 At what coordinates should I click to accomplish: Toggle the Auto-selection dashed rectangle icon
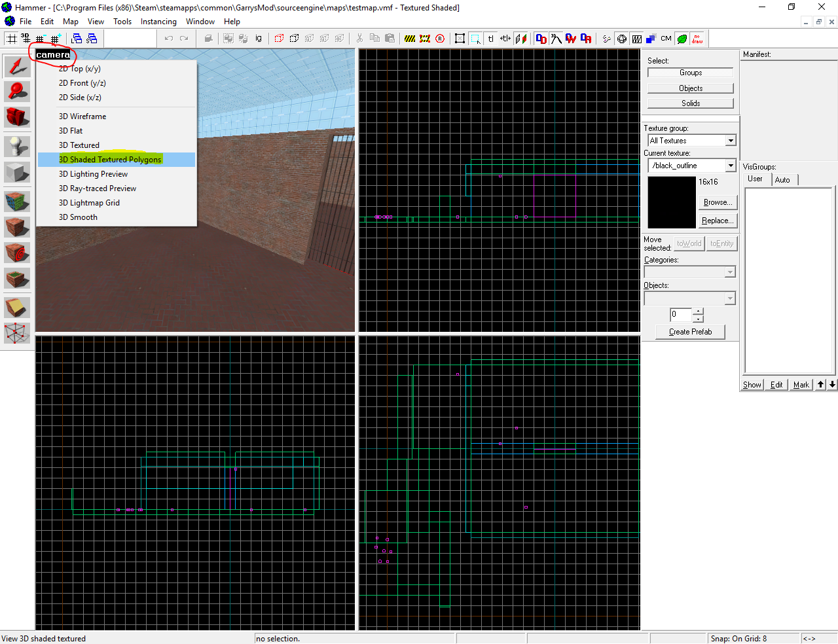[x=475, y=39]
